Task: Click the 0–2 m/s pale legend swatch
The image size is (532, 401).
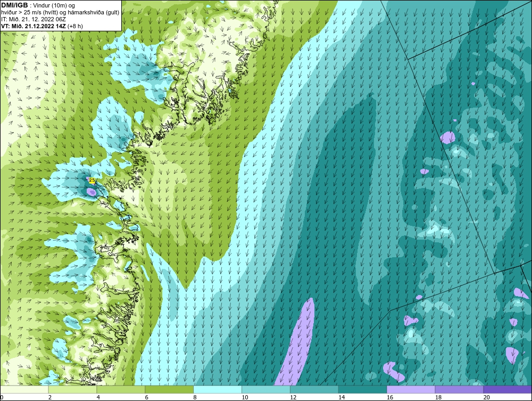Action: [x=24, y=389]
